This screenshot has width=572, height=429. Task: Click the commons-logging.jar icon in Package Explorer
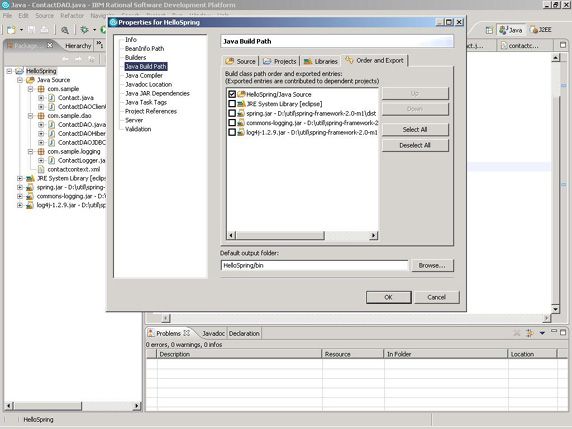click(30, 196)
